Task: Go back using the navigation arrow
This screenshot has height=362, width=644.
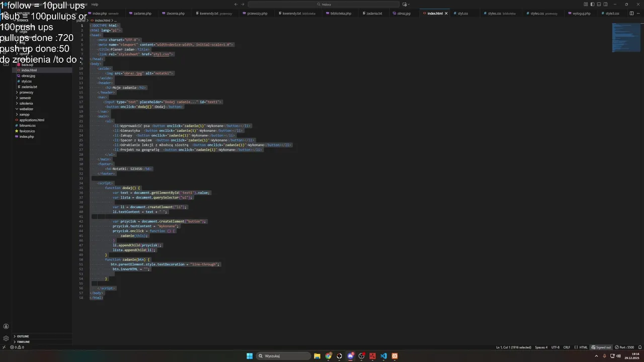Action: pos(236,4)
